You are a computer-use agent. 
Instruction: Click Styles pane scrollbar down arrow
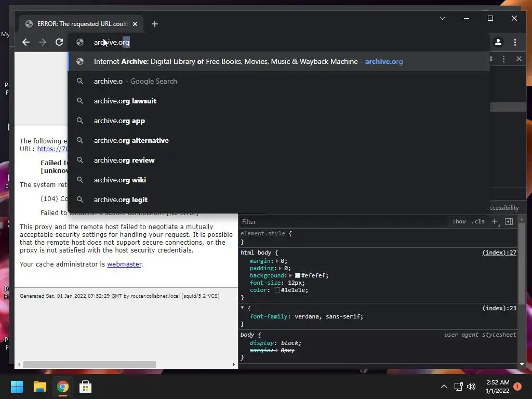pos(522,364)
